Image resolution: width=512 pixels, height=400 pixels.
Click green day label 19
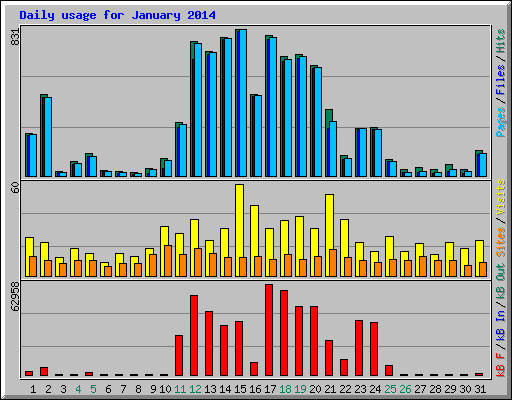[x=300, y=389]
